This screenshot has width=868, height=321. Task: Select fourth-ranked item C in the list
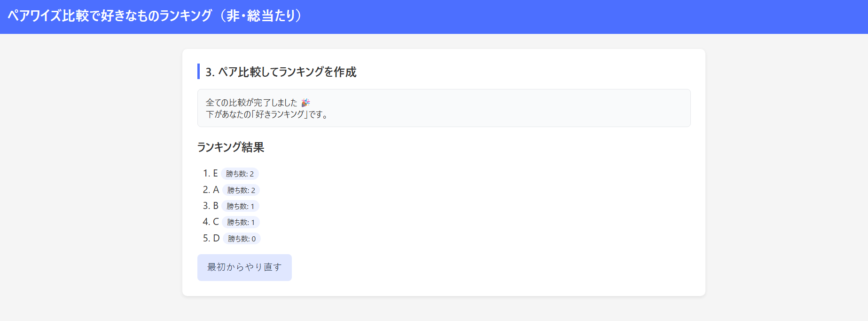tap(216, 222)
